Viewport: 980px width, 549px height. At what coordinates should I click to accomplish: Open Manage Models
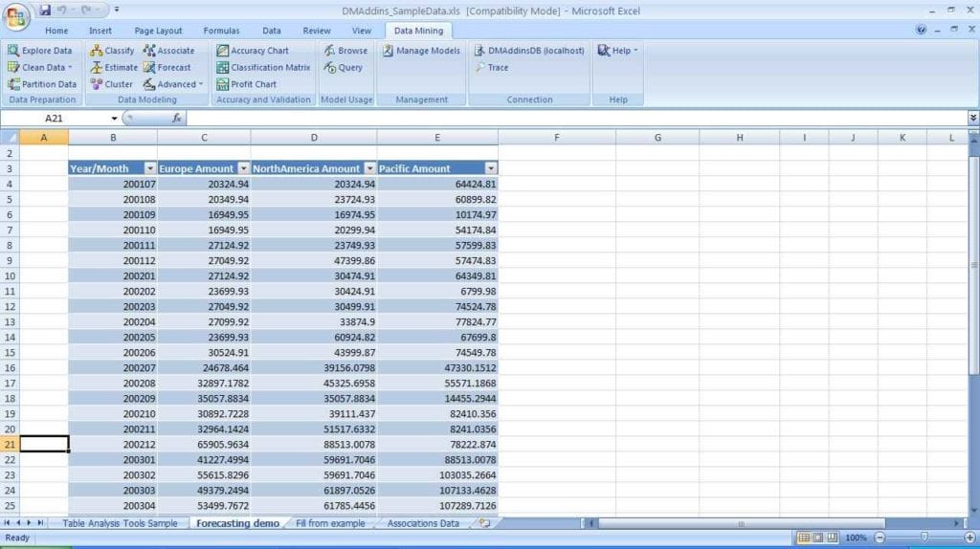tap(421, 51)
